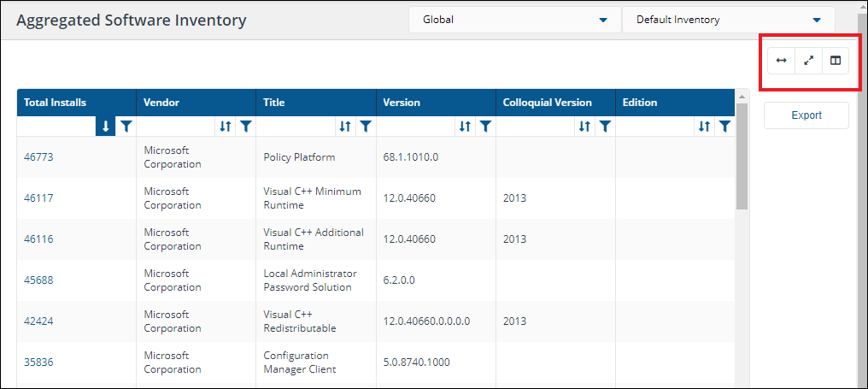
Task: Toggle sort order on Version column
Action: click(x=465, y=127)
